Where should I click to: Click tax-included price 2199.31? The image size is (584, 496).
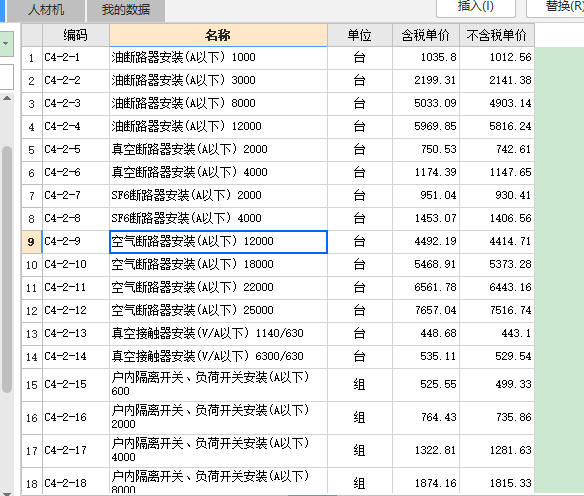coord(426,81)
